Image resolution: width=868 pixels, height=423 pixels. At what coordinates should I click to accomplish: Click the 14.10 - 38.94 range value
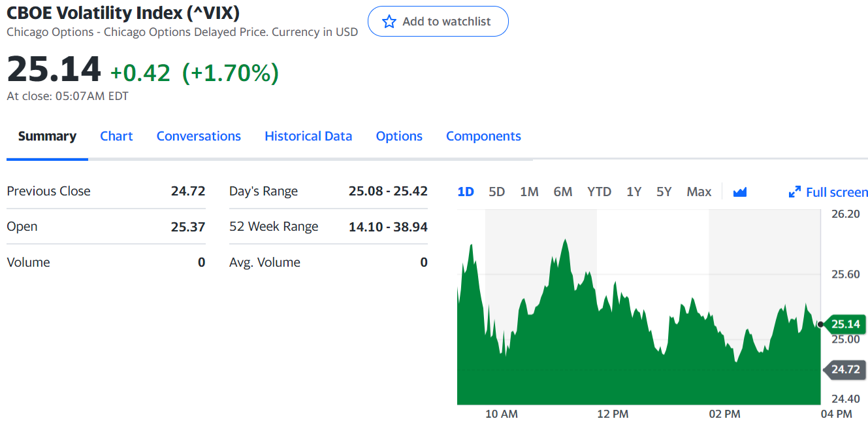pyautogui.click(x=388, y=227)
